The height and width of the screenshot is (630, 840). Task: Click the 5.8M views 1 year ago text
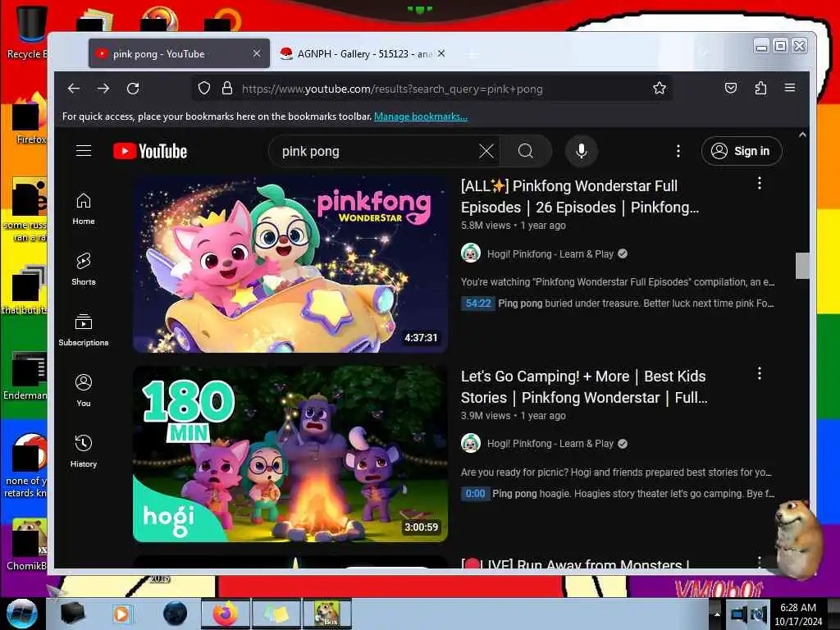point(514,226)
